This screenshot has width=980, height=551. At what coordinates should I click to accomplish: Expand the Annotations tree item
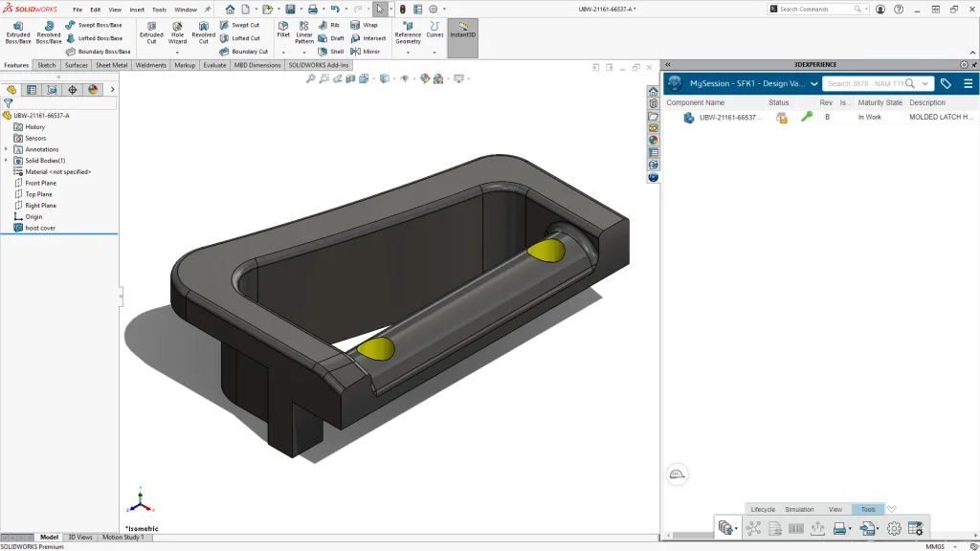(6, 149)
